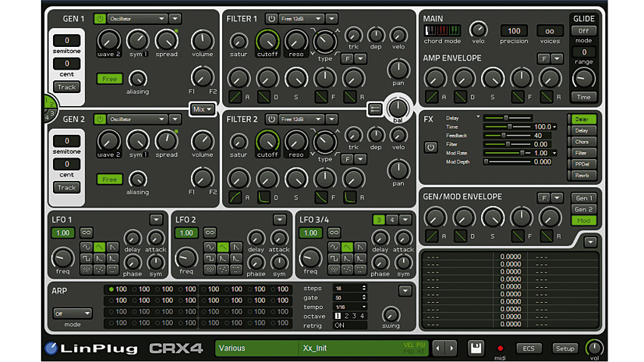The image size is (644, 362).
Task: Click GEN 1 Track button
Action: click(x=67, y=87)
